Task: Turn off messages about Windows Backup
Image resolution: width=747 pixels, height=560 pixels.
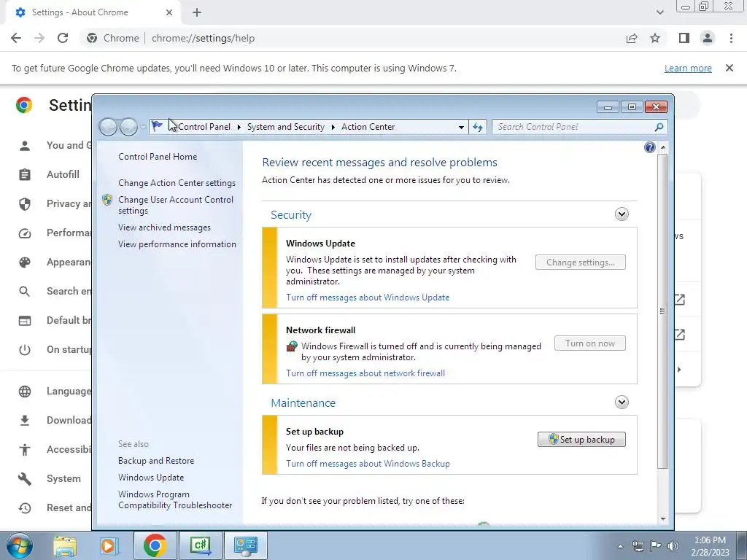Action: (368, 464)
